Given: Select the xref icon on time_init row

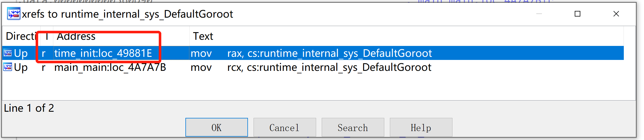Looking at the screenshot, I should (8, 53).
